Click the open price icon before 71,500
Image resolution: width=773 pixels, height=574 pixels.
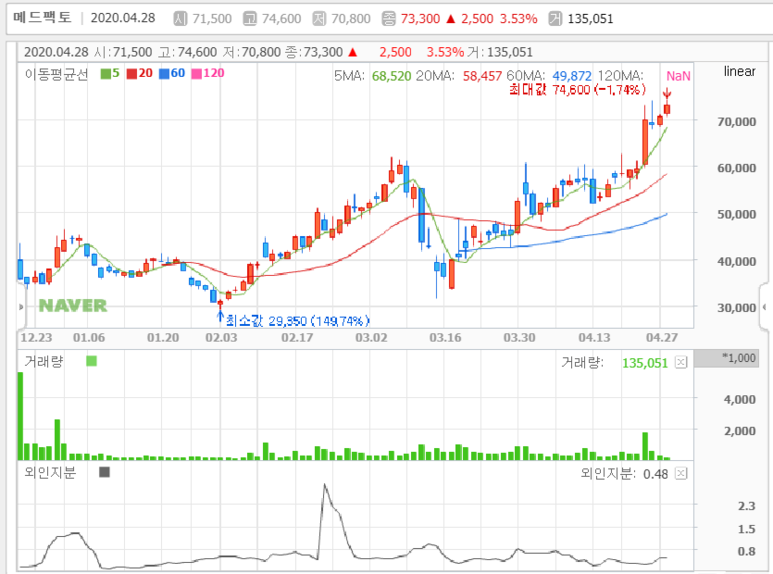[180, 19]
